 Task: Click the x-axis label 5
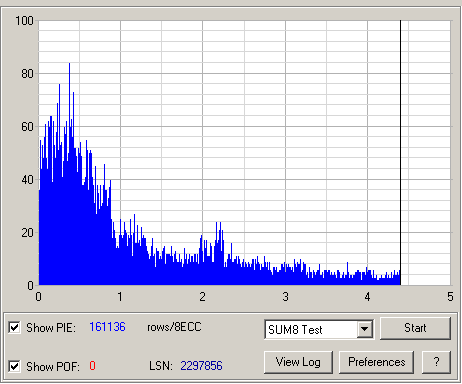(450, 297)
